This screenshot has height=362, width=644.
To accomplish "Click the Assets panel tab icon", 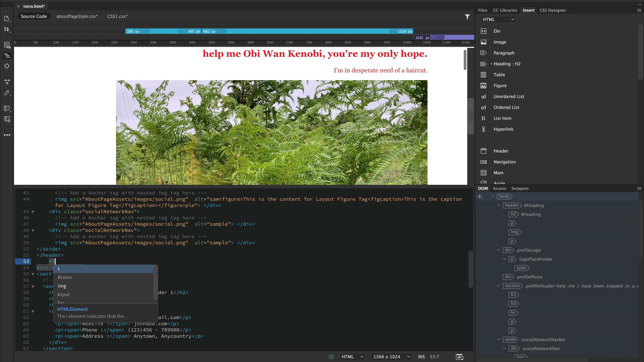I will point(499,188).
